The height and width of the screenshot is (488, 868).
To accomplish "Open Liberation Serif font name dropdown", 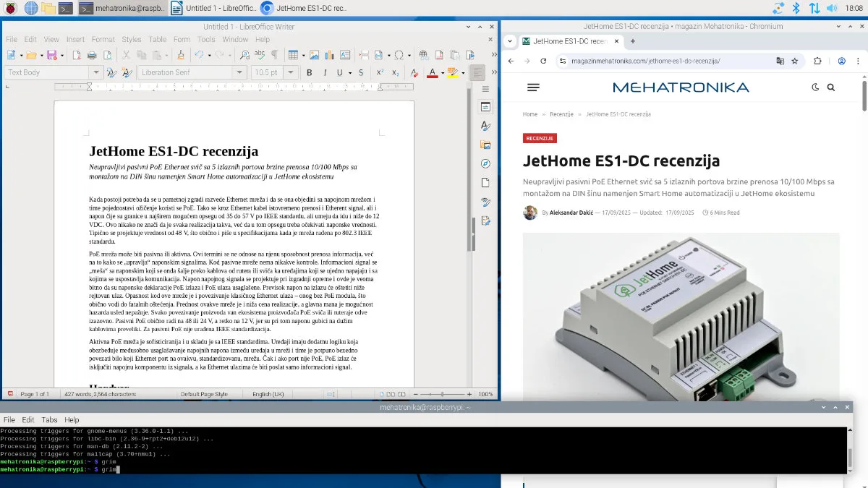I will point(239,72).
